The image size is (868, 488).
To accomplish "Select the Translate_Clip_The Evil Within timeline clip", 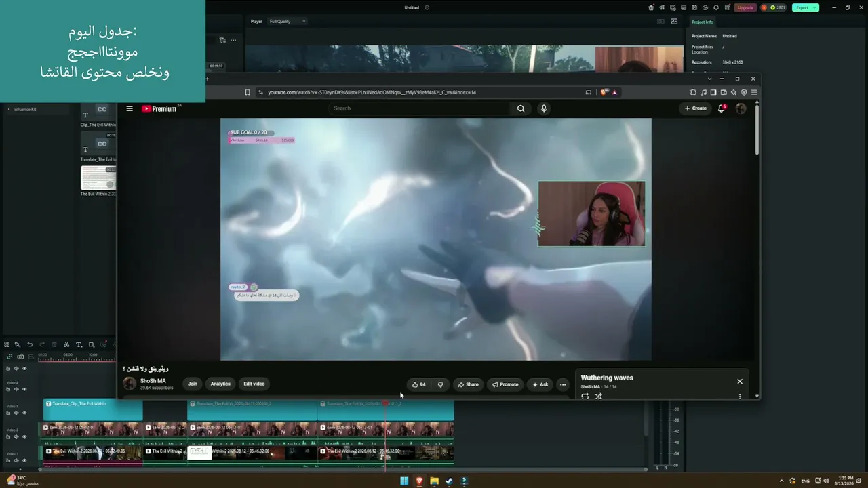I will click(93, 410).
